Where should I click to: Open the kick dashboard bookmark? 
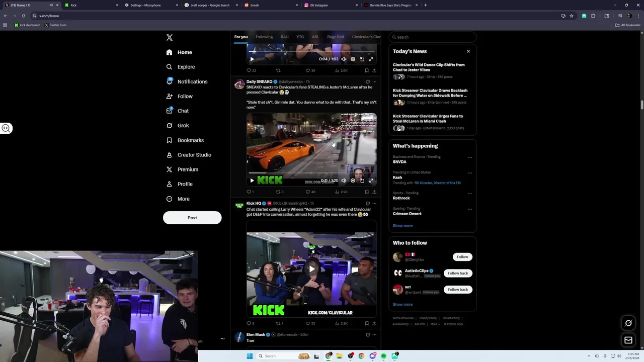pos(27,25)
